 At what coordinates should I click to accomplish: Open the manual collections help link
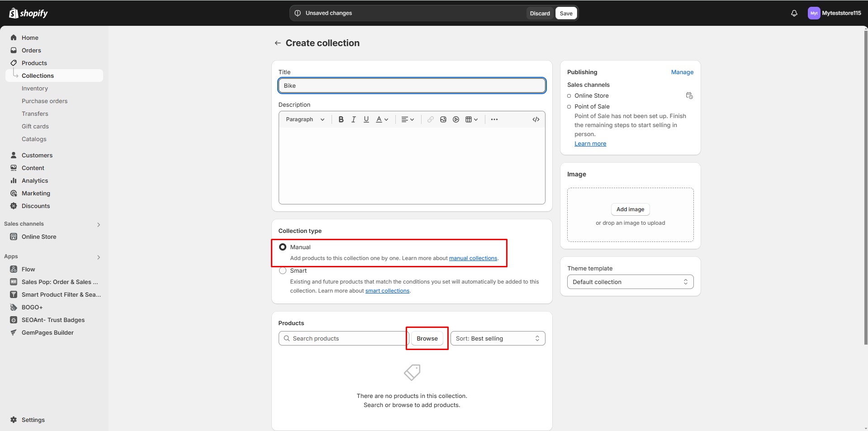(473, 258)
